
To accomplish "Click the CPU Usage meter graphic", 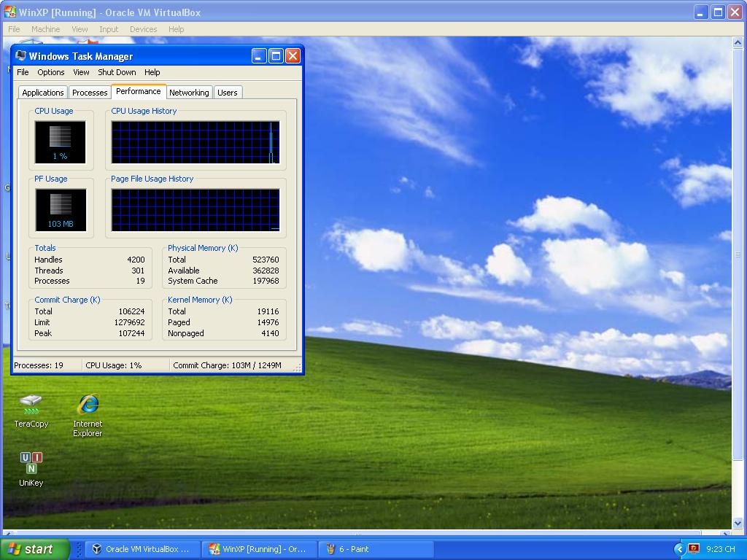I will [60, 142].
